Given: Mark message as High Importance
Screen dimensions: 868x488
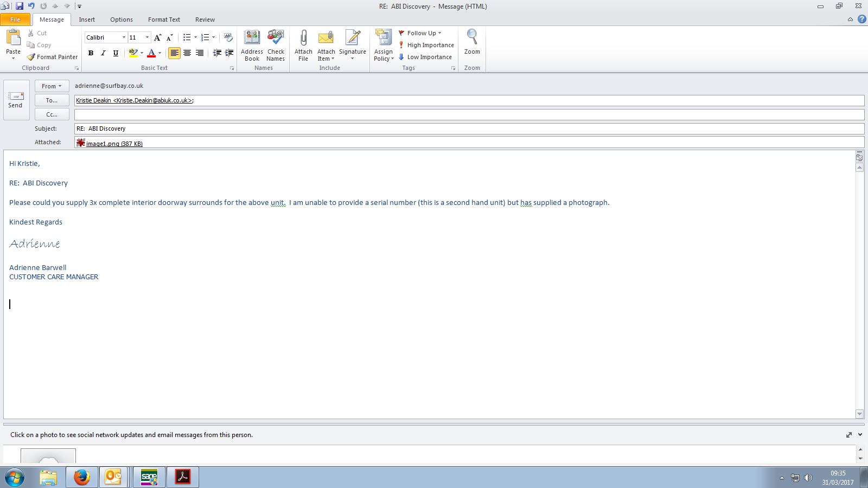Looking at the screenshot, I should click(426, 45).
